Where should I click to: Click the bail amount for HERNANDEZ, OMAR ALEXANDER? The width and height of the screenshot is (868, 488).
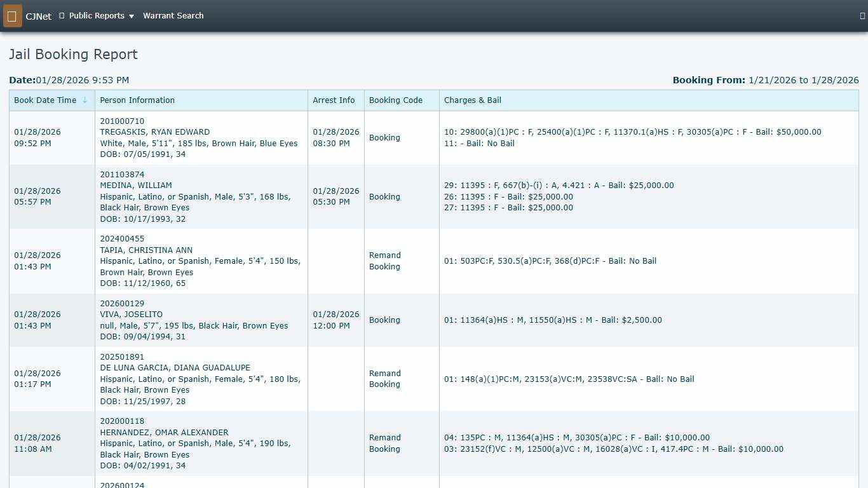pos(686,437)
